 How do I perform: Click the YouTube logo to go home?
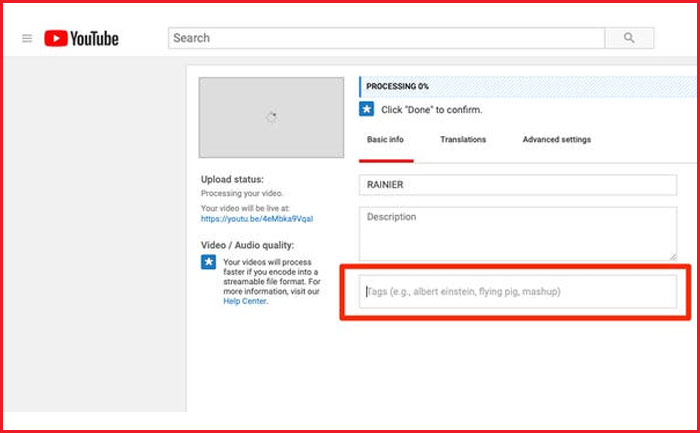(81, 39)
